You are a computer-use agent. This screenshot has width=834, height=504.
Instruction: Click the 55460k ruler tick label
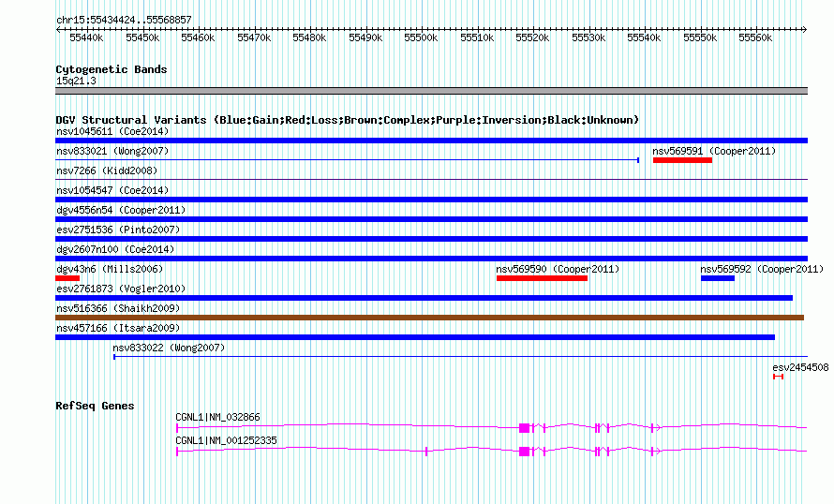pos(198,37)
